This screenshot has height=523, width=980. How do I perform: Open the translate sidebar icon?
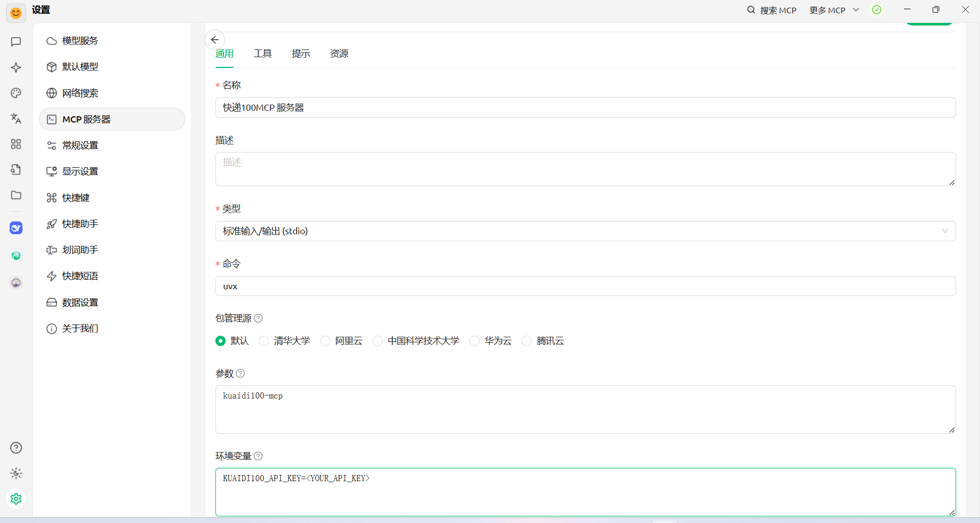point(16,118)
